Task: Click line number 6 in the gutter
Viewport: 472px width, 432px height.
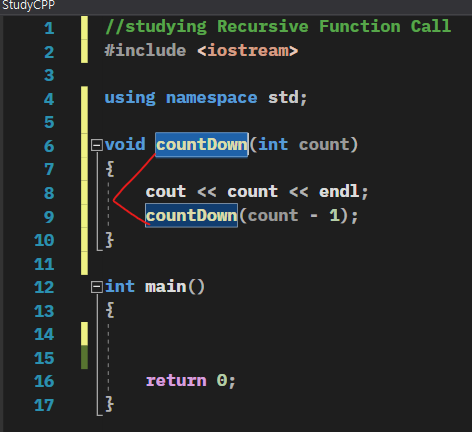Action: point(49,146)
